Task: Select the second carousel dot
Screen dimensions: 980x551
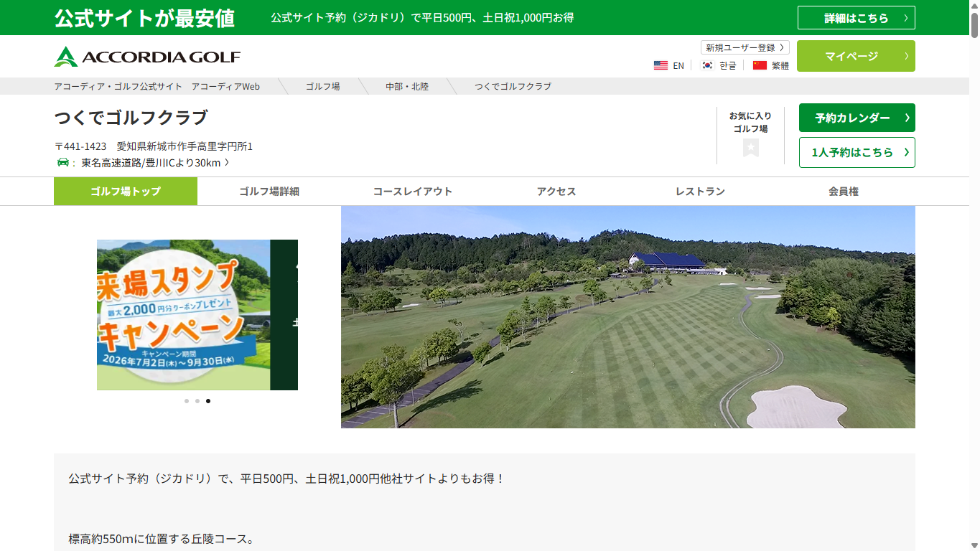Action: coord(197,401)
